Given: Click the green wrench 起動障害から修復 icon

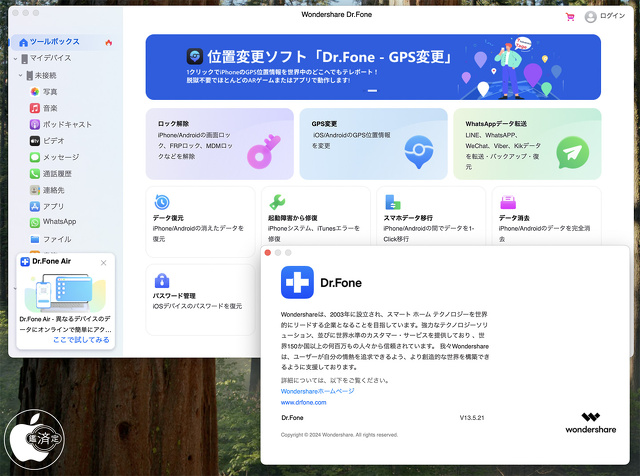Looking at the screenshot, I should coord(277,202).
